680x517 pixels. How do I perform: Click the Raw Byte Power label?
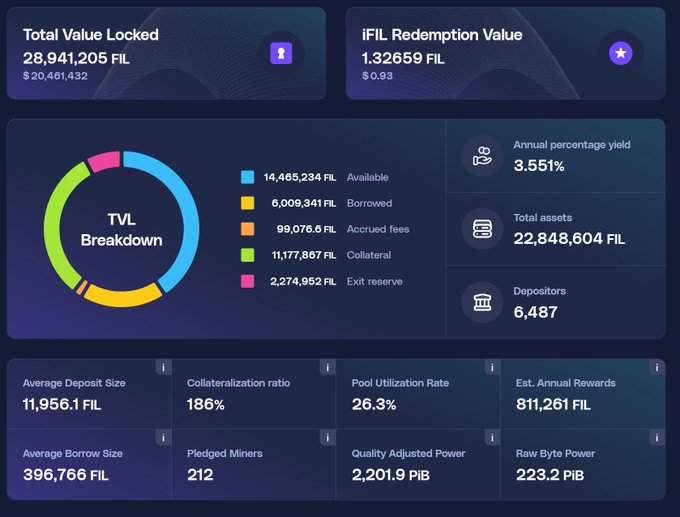555,454
